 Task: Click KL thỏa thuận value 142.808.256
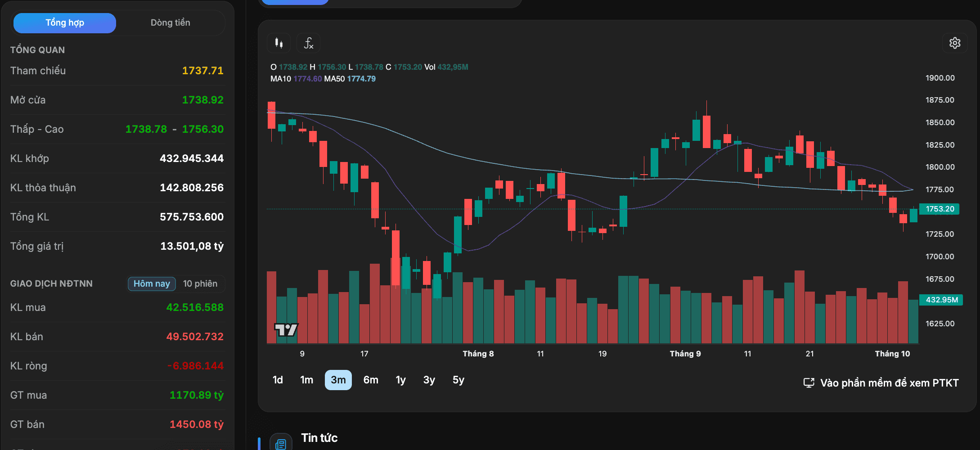[192, 188]
